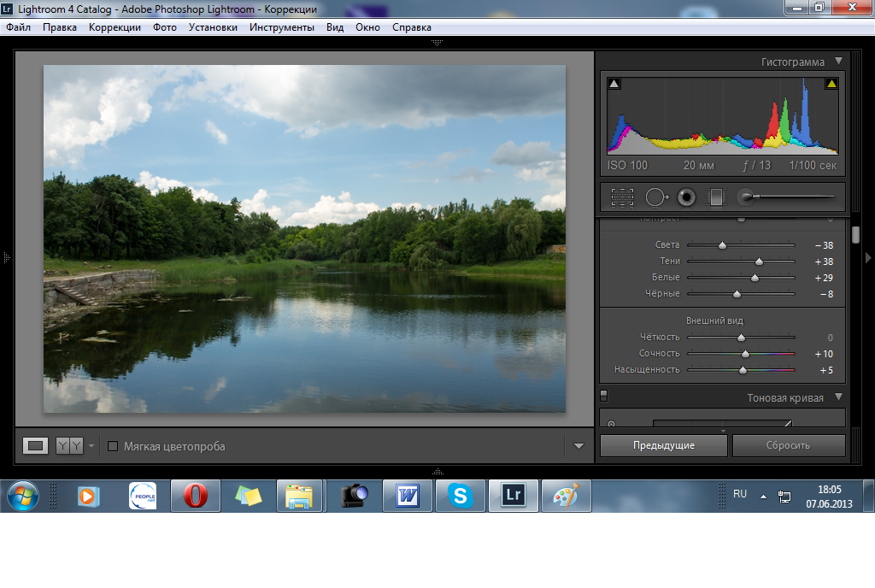Screen dimensions: 875x588
Task: Collapse the Гистограмма panel
Action: point(838,62)
